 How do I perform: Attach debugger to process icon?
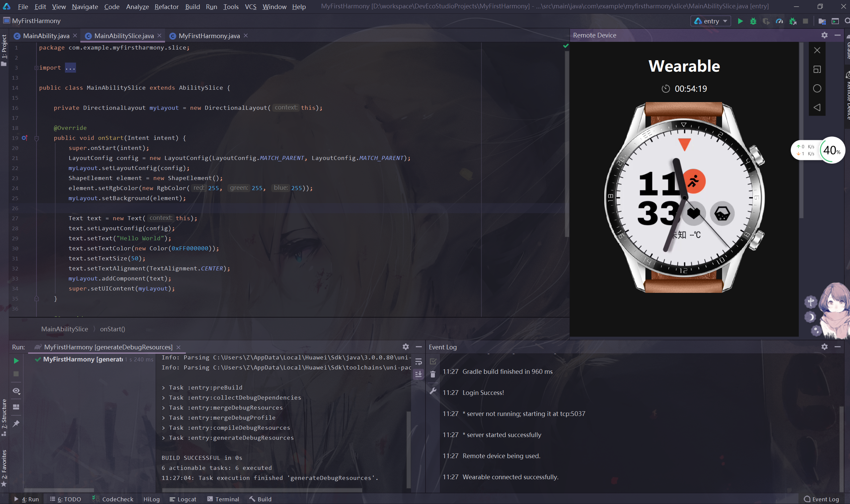pos(793,21)
